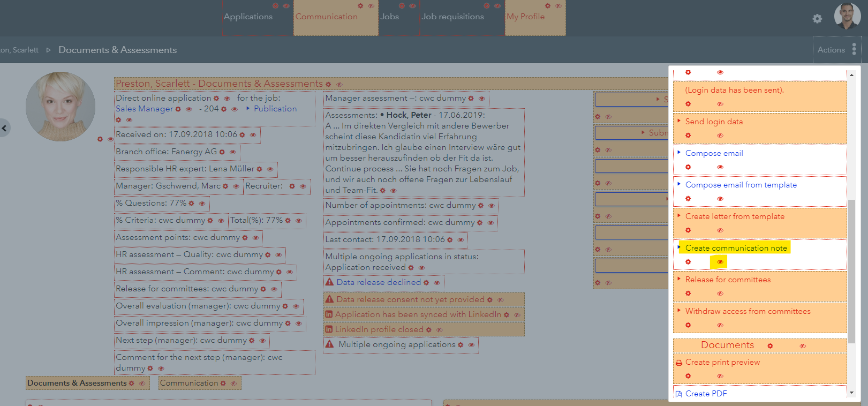This screenshot has height=406, width=868.
Task: Click the Create PDF document icon
Action: [679, 394]
